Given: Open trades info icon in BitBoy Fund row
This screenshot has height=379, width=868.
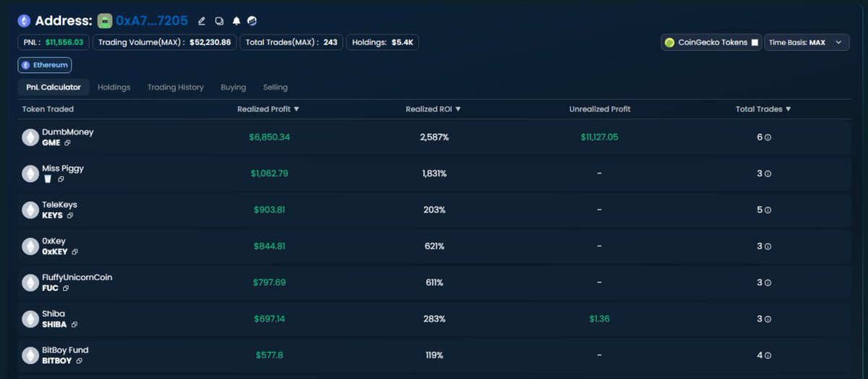Looking at the screenshot, I should [768, 356].
